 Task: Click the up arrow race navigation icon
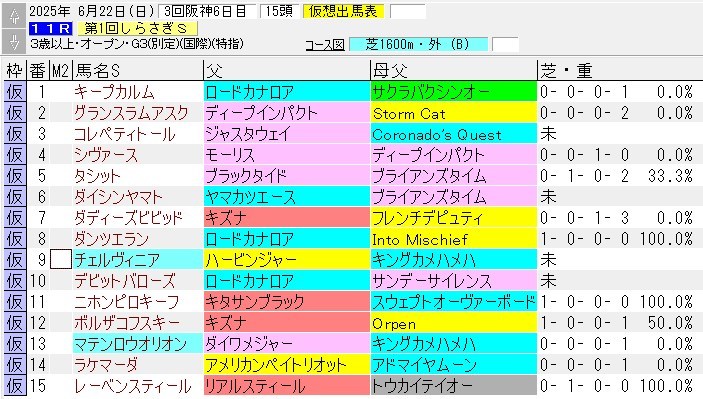[x=14, y=16]
